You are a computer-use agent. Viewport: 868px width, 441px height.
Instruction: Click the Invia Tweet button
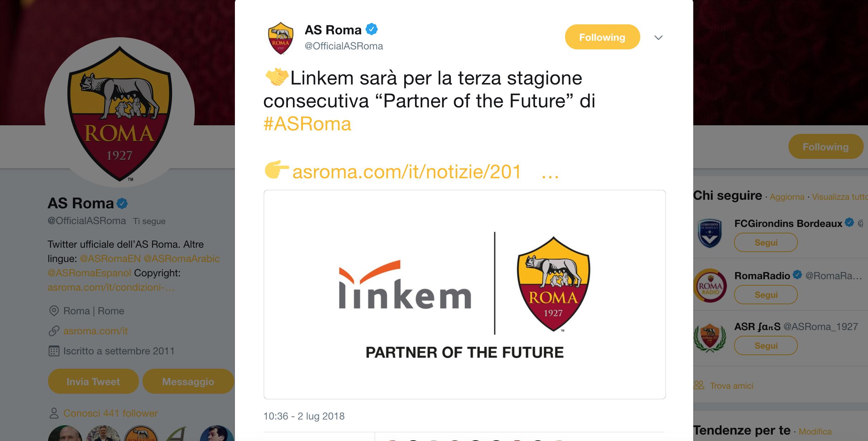click(93, 382)
